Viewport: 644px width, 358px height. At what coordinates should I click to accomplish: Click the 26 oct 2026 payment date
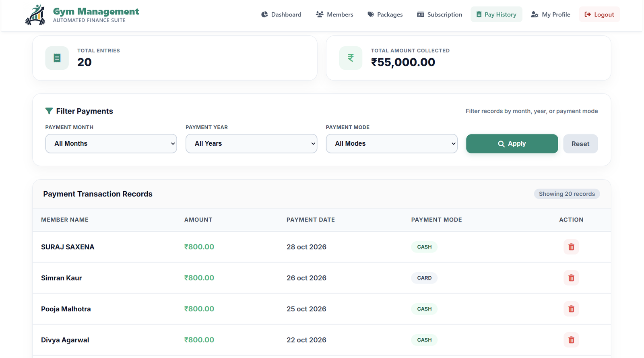(306, 278)
